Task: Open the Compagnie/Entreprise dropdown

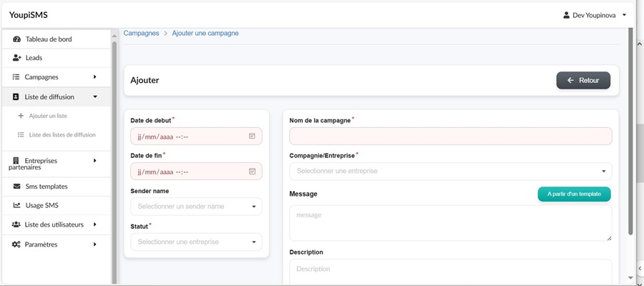Action: pyautogui.click(x=451, y=171)
